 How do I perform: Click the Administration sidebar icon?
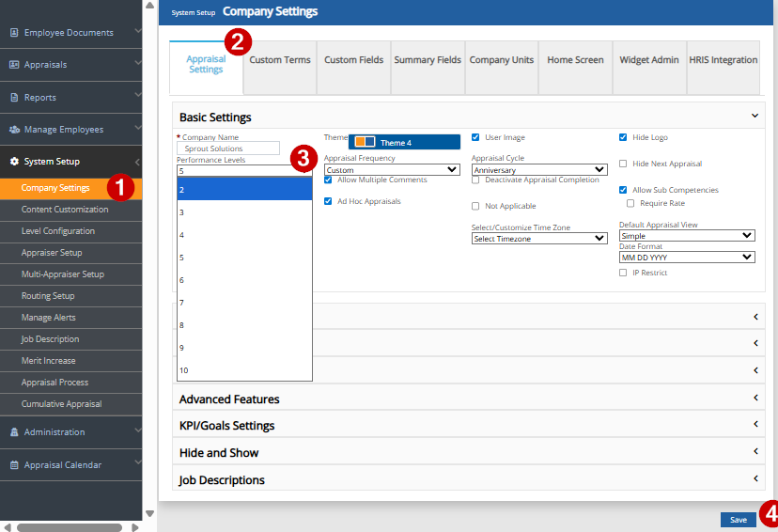(14, 432)
